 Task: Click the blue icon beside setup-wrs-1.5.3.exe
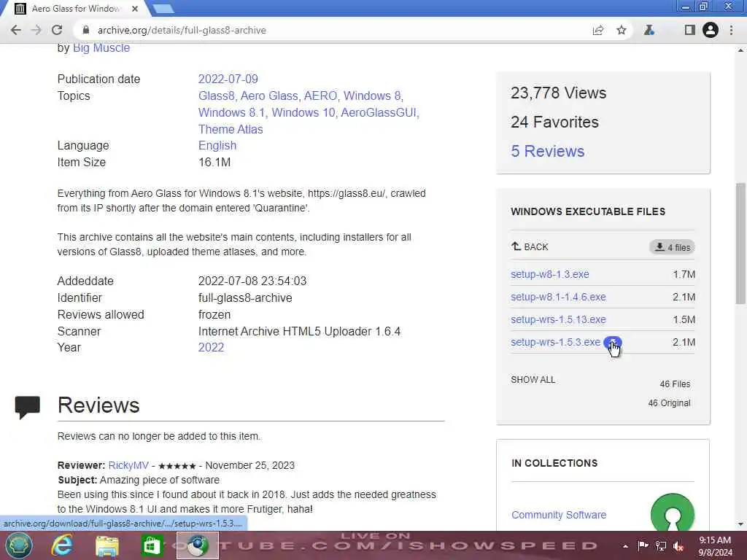pos(612,343)
